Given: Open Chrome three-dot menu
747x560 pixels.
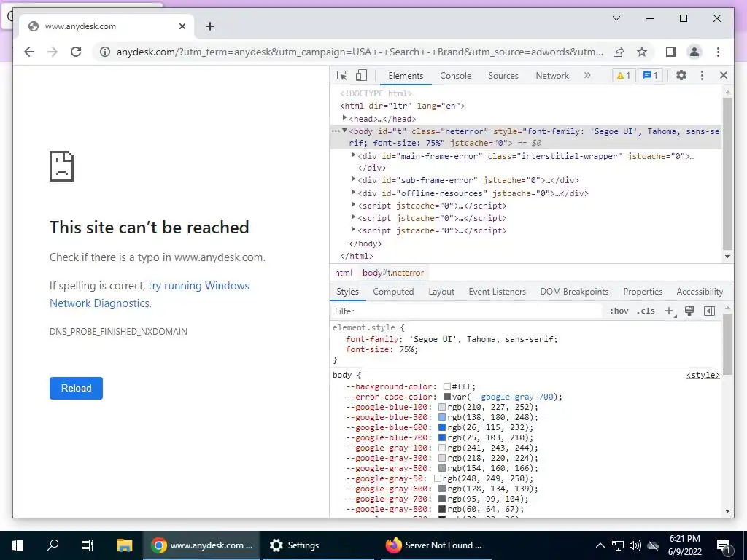Looking at the screenshot, I should [x=718, y=52].
